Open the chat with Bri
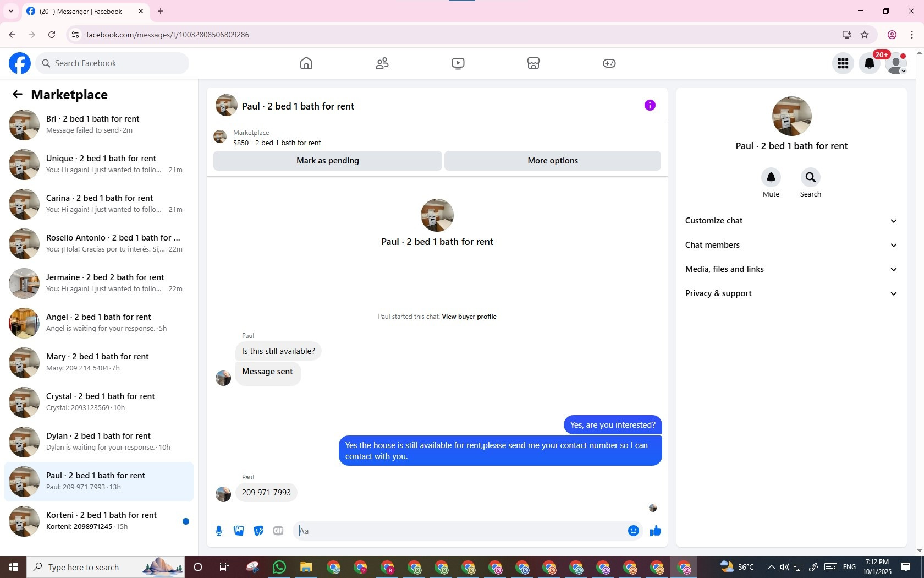Screen dimensions: 924x578 [x=99, y=124]
